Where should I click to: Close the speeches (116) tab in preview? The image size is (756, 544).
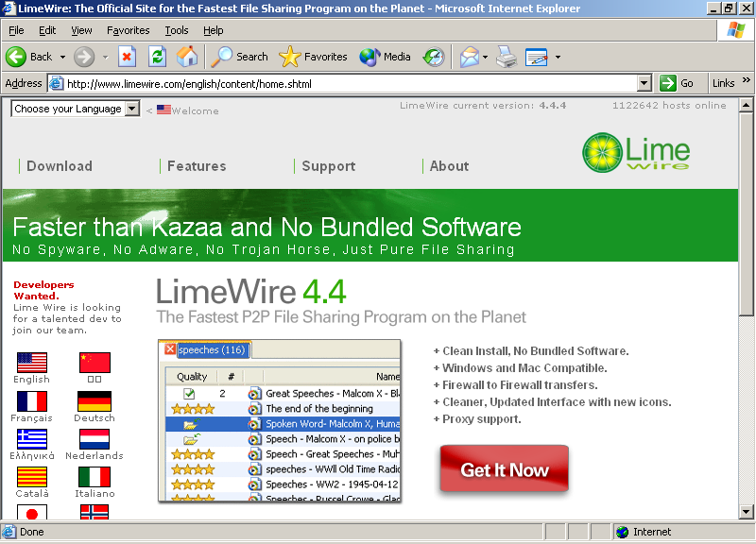[170, 348]
